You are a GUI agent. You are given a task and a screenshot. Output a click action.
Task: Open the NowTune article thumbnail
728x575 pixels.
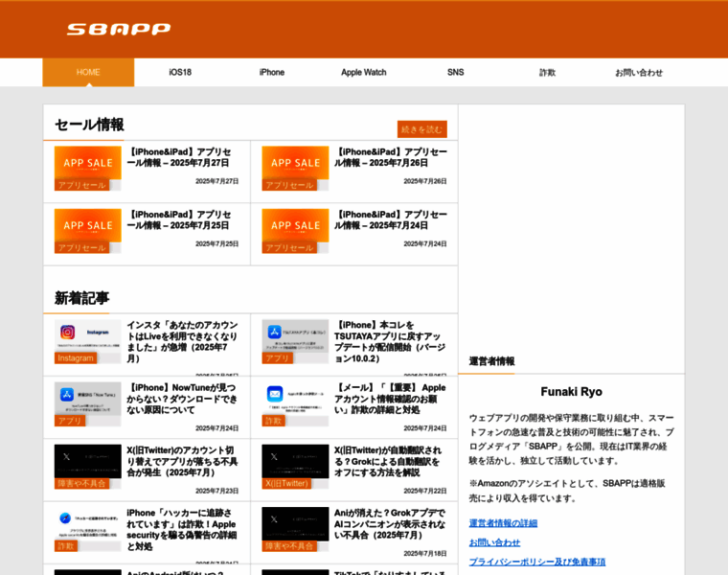[x=88, y=399]
